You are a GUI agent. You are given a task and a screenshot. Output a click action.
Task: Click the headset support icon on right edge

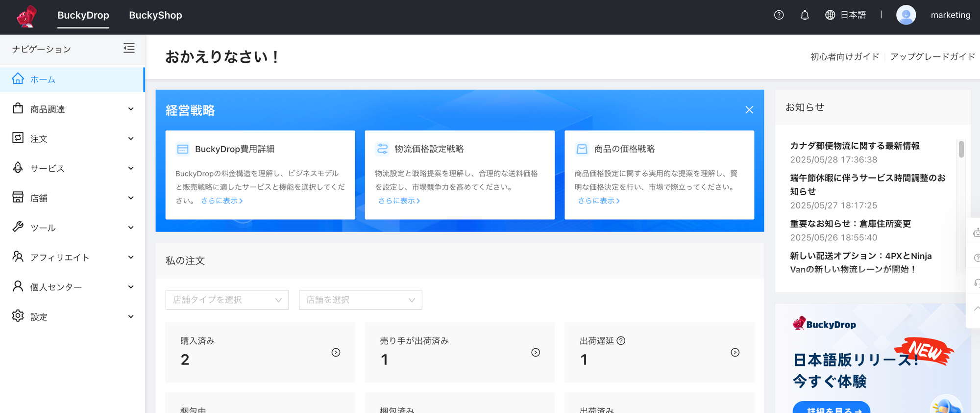click(976, 283)
